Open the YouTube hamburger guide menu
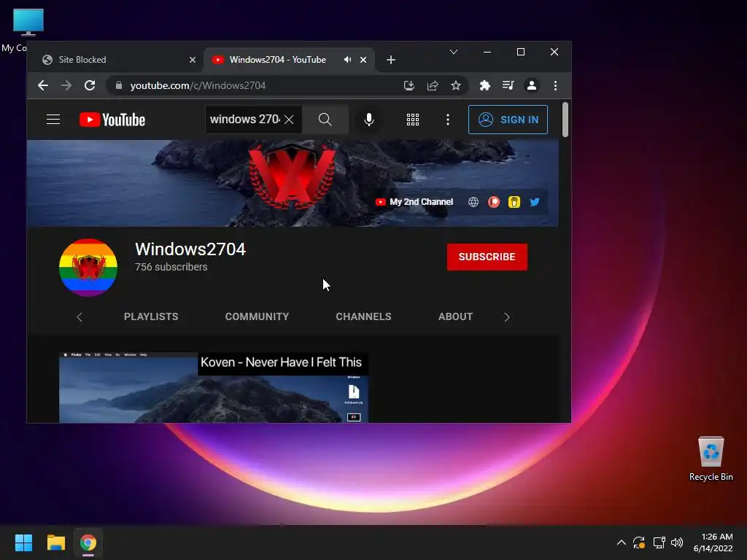Screen dimensions: 747x560 (53, 120)
